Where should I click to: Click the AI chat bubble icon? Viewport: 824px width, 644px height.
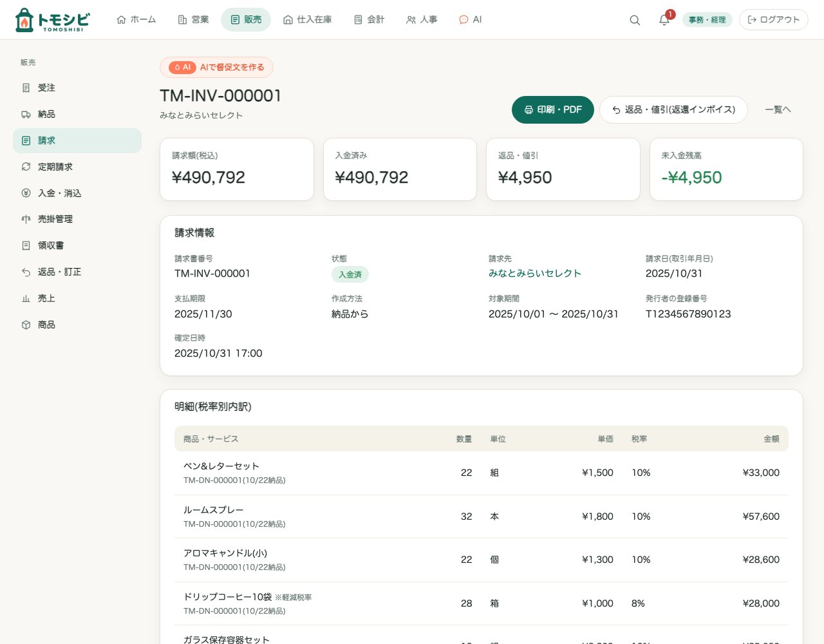pyautogui.click(x=464, y=20)
